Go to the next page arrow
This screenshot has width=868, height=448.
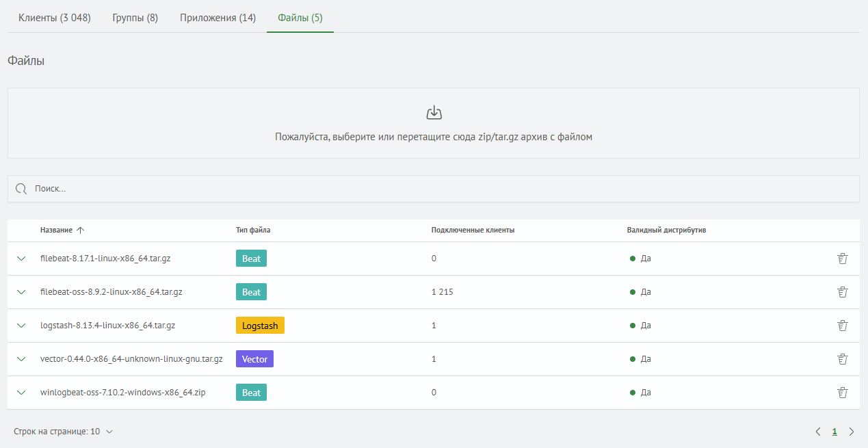click(x=852, y=432)
